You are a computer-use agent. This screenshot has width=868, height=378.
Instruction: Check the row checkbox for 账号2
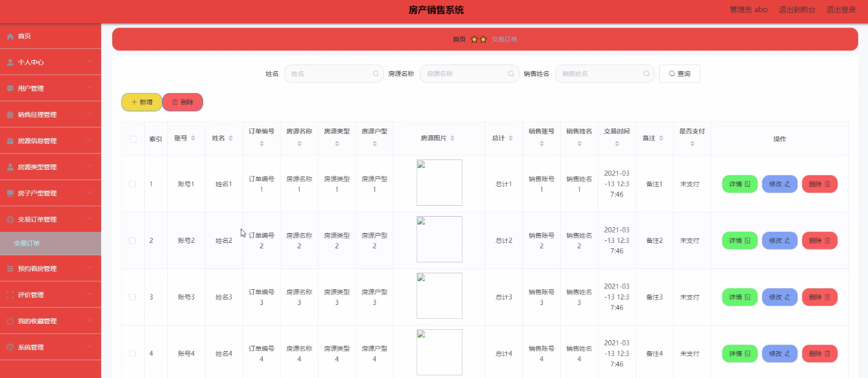(x=133, y=240)
